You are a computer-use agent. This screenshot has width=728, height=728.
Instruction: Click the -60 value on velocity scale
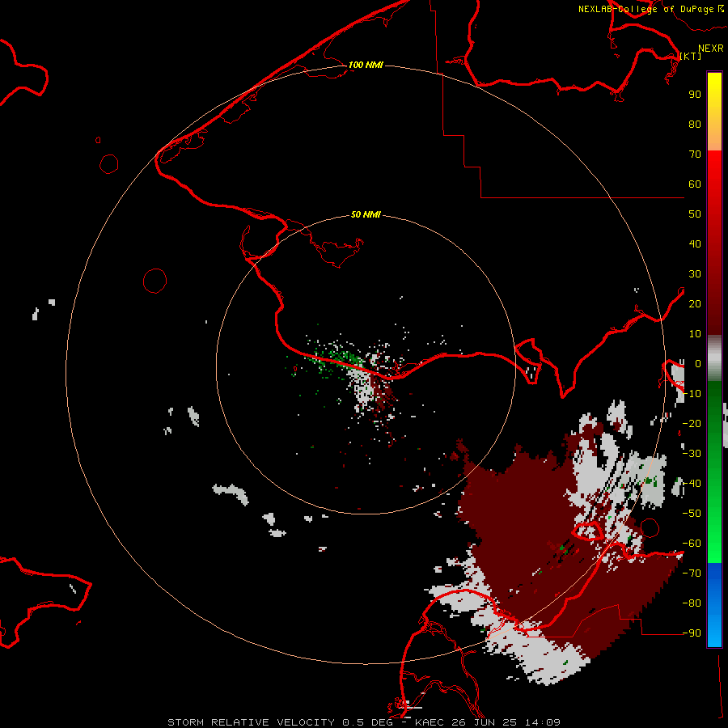tap(692, 544)
